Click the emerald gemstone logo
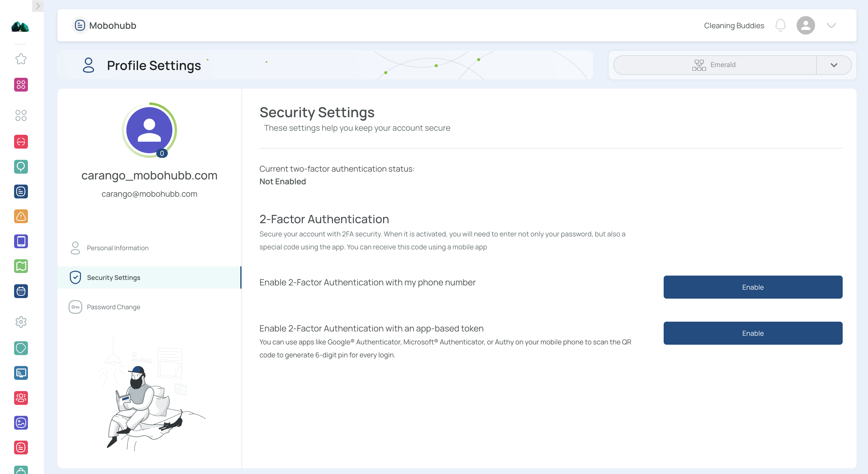868x474 pixels. [x=20, y=26]
